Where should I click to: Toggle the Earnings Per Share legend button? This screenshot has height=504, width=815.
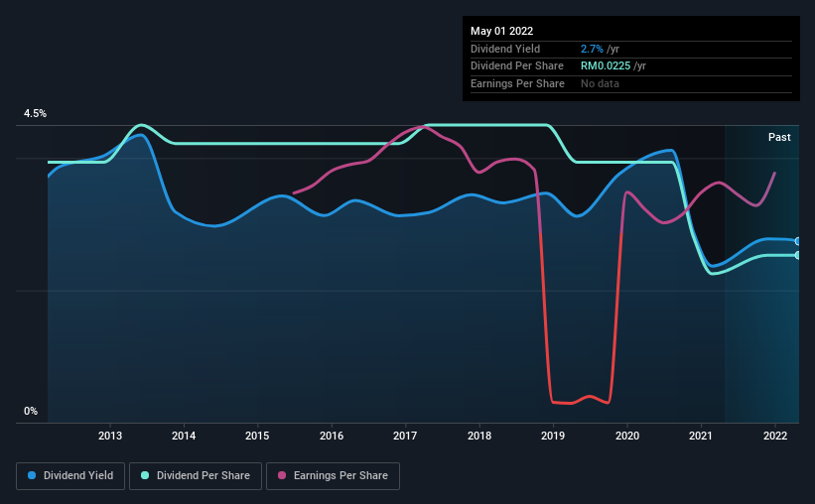click(333, 476)
